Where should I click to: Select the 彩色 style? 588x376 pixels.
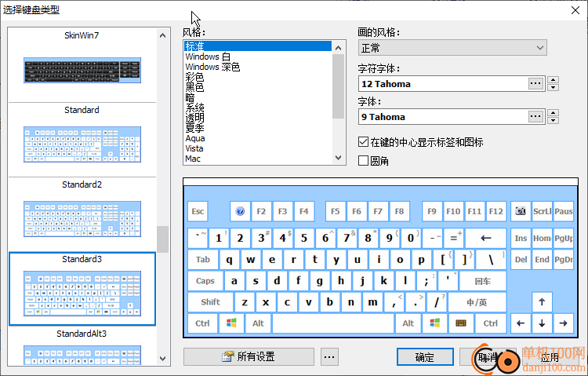click(258, 77)
